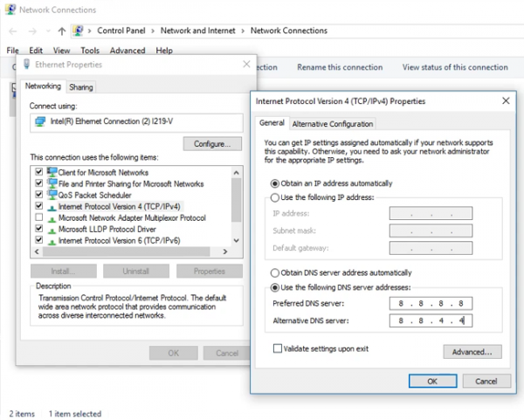This screenshot has width=524, height=420.
Task: Click the Uninstall button
Action: click(x=136, y=271)
